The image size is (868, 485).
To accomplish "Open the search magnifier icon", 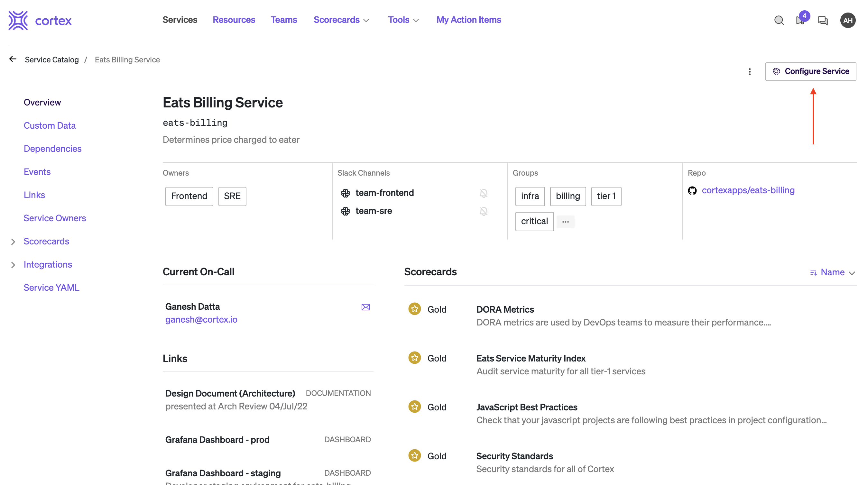I will [779, 21].
